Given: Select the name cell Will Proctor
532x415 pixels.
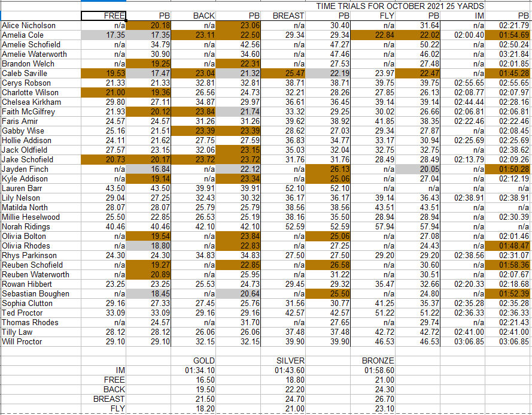Looking at the screenshot, I should click(x=41, y=342).
